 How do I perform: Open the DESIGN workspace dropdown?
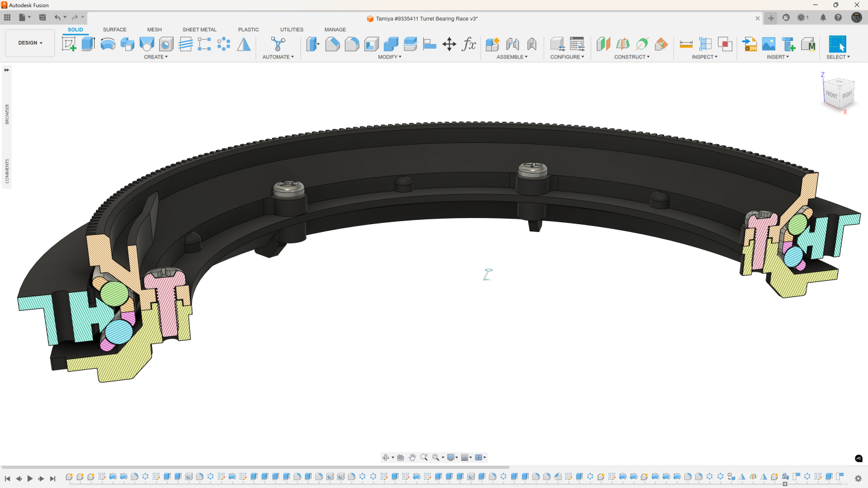(x=30, y=43)
